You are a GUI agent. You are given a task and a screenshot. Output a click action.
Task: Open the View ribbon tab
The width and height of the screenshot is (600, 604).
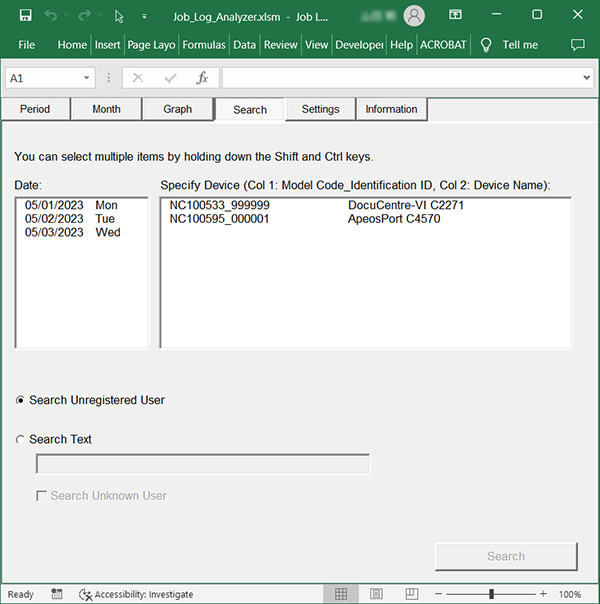click(317, 45)
